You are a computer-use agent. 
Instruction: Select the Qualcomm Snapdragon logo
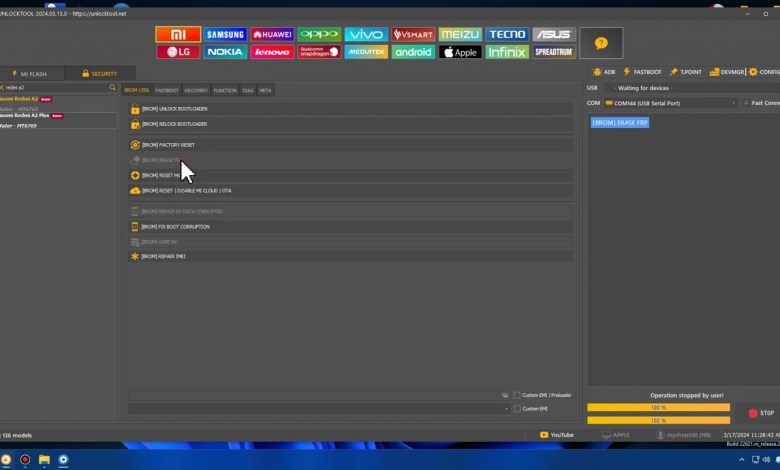319,52
